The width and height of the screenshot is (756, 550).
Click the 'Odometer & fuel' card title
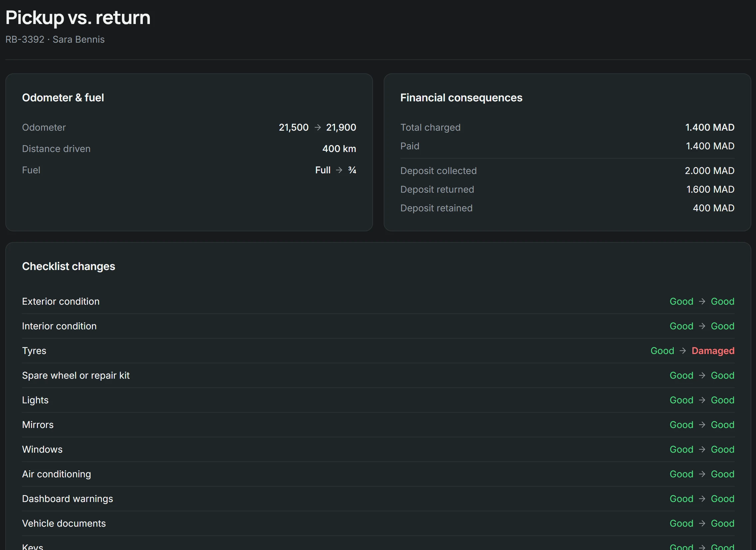(x=63, y=98)
